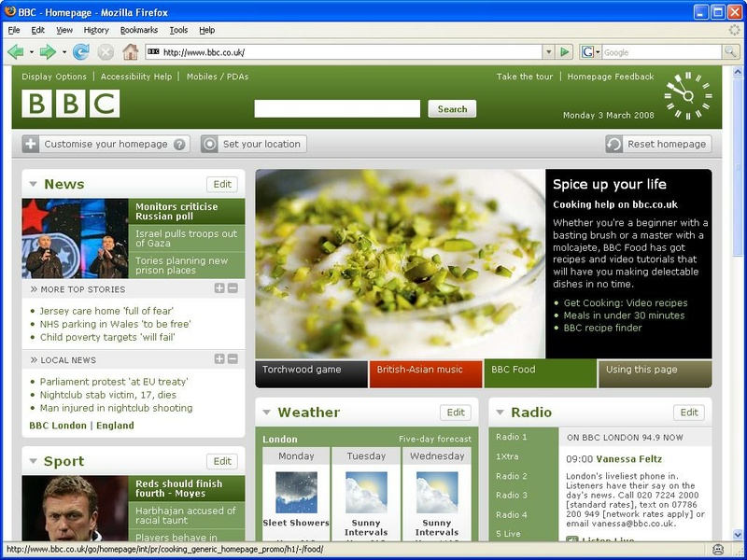Click the pistachio dessert promo image
Viewport: 747px width, 560px height.
coord(401,264)
